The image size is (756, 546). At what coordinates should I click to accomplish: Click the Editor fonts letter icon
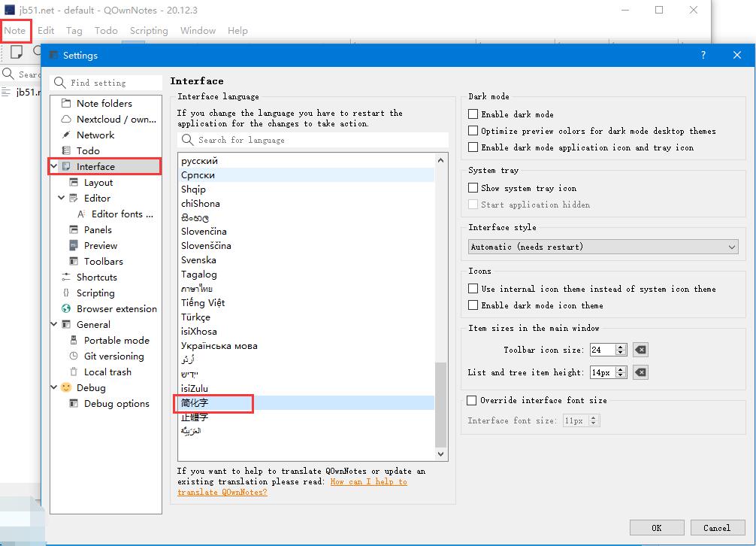click(81, 214)
